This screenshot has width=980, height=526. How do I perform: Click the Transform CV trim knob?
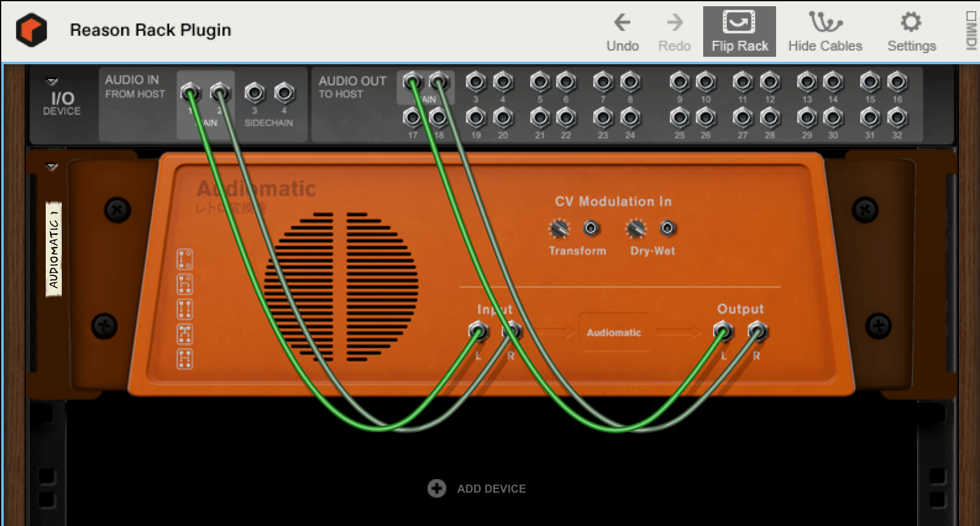click(559, 229)
